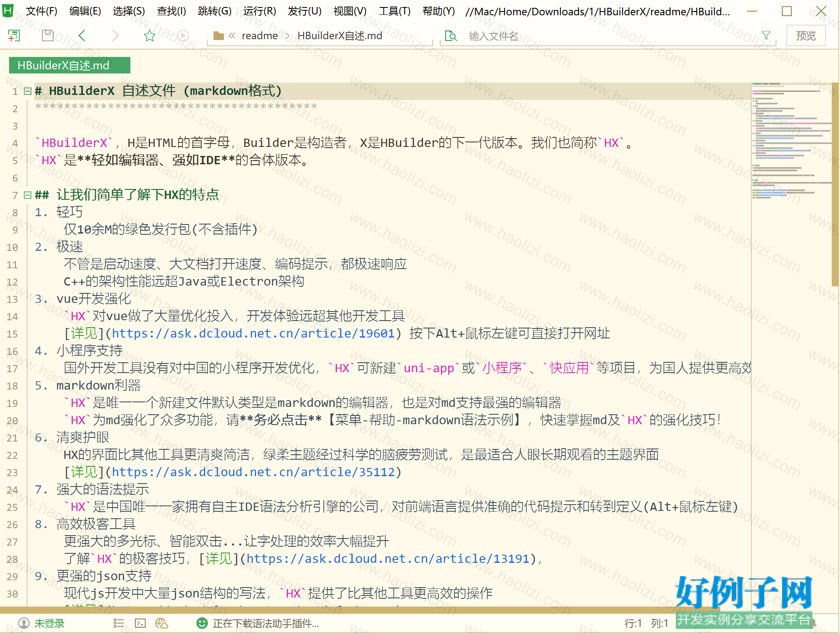Screen dimensions: 840x633
Task: Click the 清爽护眼 list item
Action: tap(83, 437)
